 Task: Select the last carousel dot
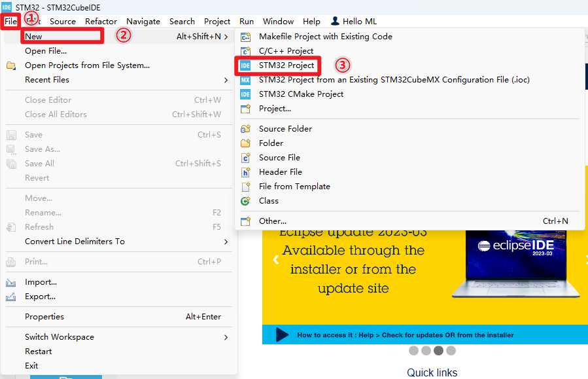pos(451,350)
